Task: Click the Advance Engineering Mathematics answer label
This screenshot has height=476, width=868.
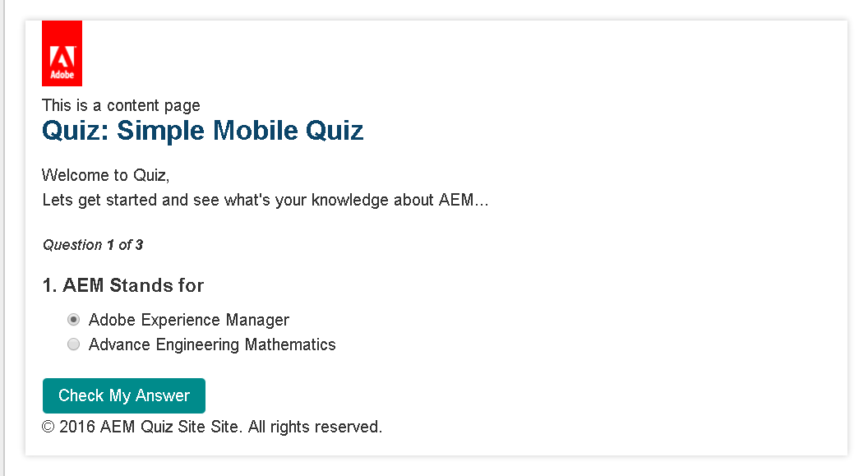Action: pyautogui.click(x=212, y=344)
